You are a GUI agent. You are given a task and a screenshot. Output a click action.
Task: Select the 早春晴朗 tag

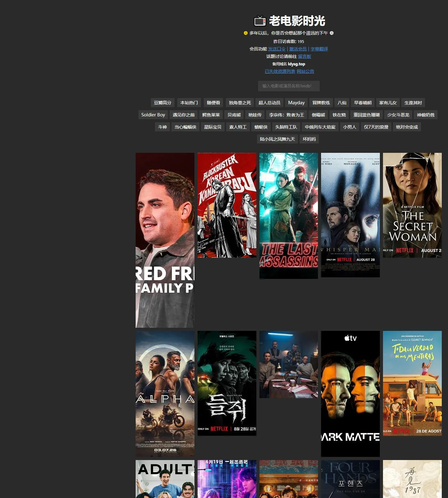(x=363, y=103)
